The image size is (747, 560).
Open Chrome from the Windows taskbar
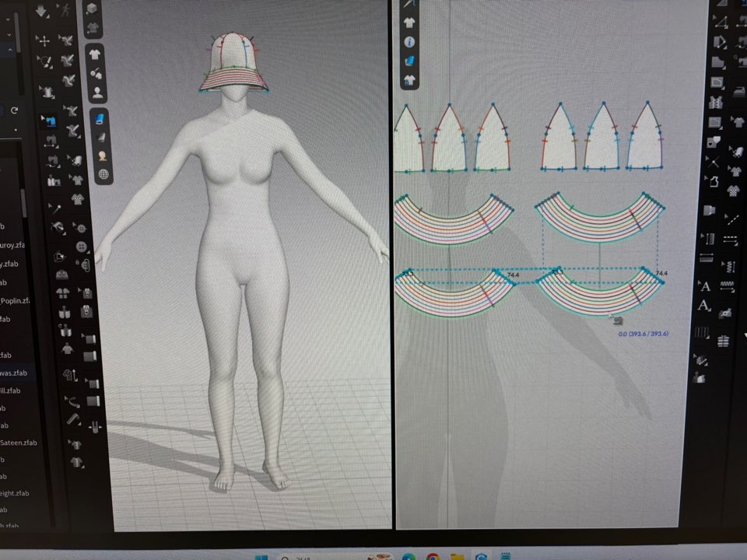click(433, 557)
